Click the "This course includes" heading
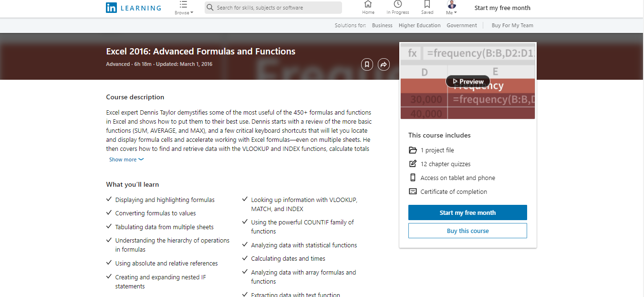Screen dimensions: 644x297 (439, 135)
